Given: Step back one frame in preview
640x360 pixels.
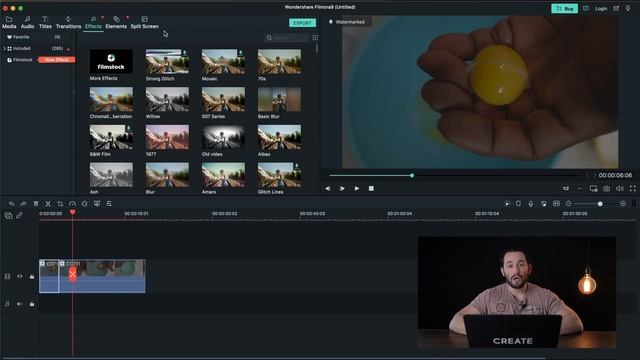Looking at the screenshot, I should 328,189.
